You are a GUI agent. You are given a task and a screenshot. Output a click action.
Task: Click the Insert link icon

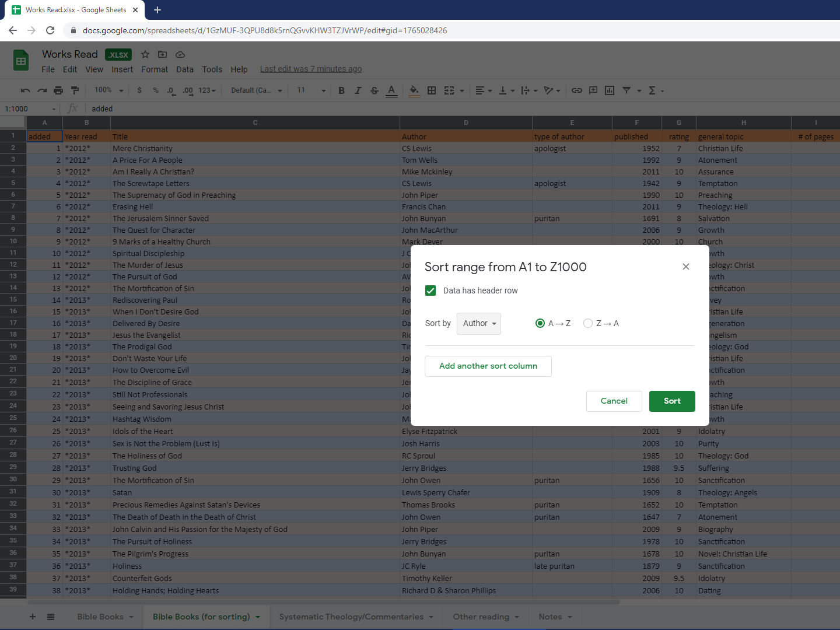pos(576,90)
